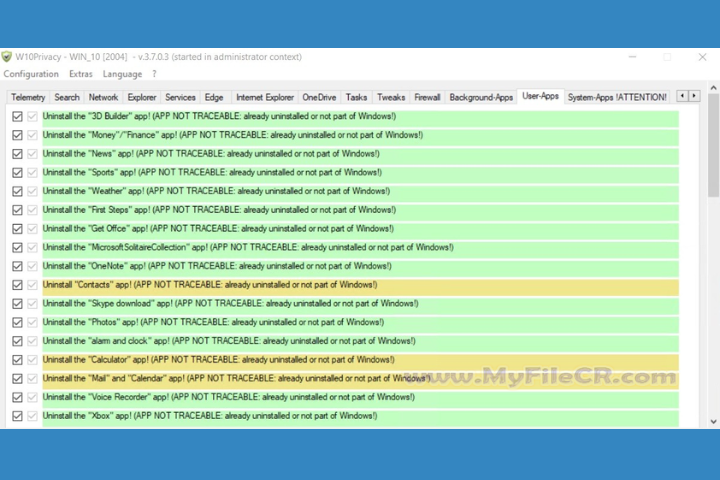Switch to the Services tab

click(x=180, y=97)
